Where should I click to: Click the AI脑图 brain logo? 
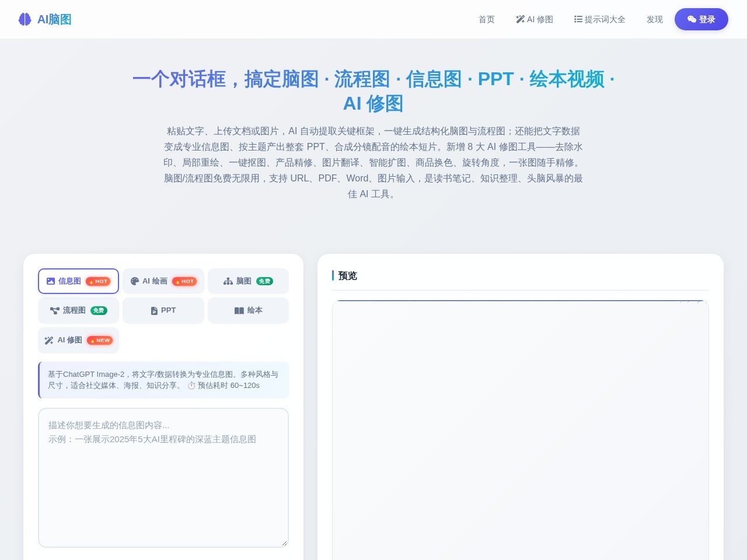click(45, 19)
